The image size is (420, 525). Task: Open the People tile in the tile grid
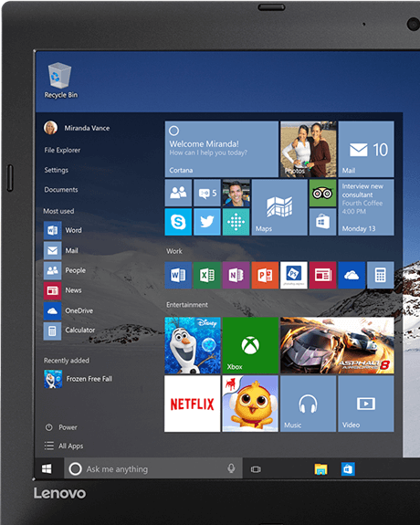pos(178,193)
